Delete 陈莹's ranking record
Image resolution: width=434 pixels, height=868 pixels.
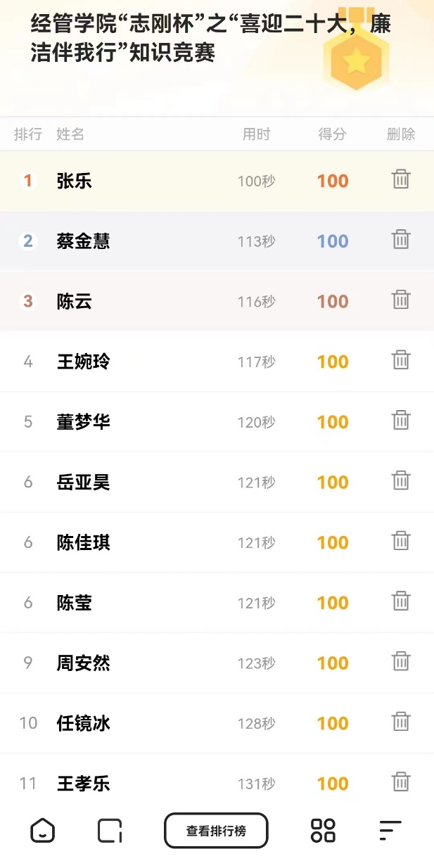401,602
